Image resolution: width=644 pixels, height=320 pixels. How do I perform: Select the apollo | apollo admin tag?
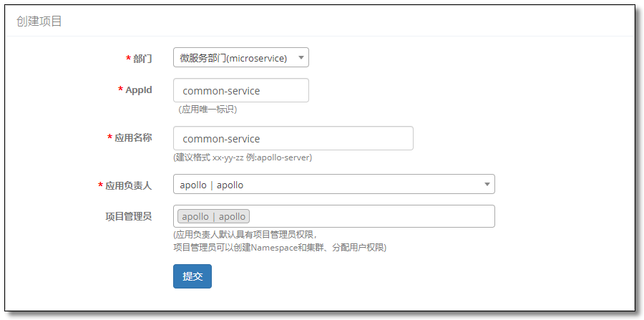tap(213, 216)
